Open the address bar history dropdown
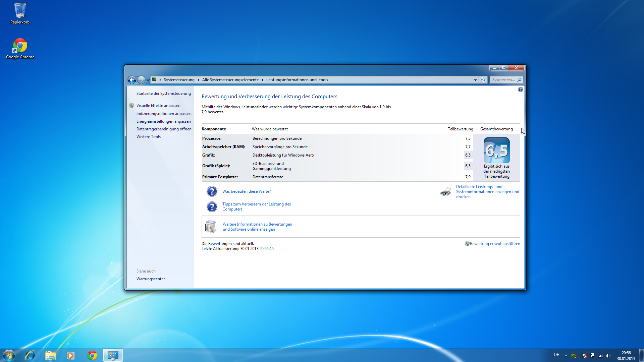The width and height of the screenshot is (644, 362). coord(475,80)
